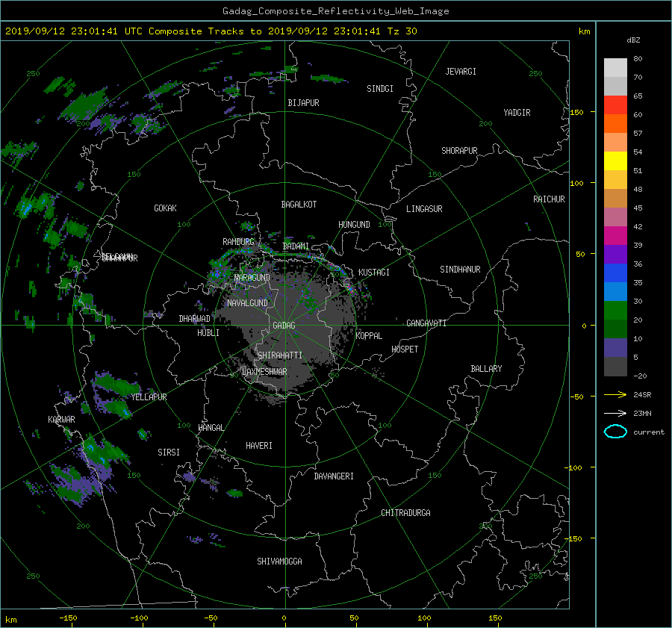The image size is (672, 628).
Task: Click the 'SHORAPUR' city label
Action: click(x=459, y=151)
